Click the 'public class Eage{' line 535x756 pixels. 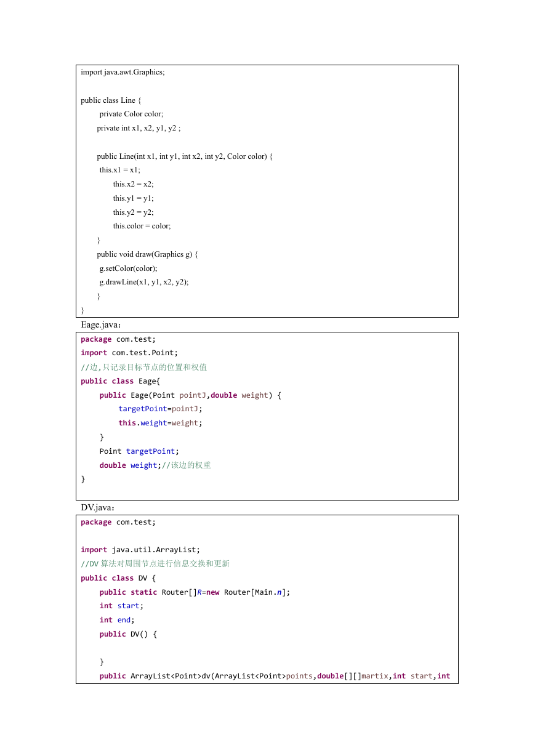click(x=120, y=381)
